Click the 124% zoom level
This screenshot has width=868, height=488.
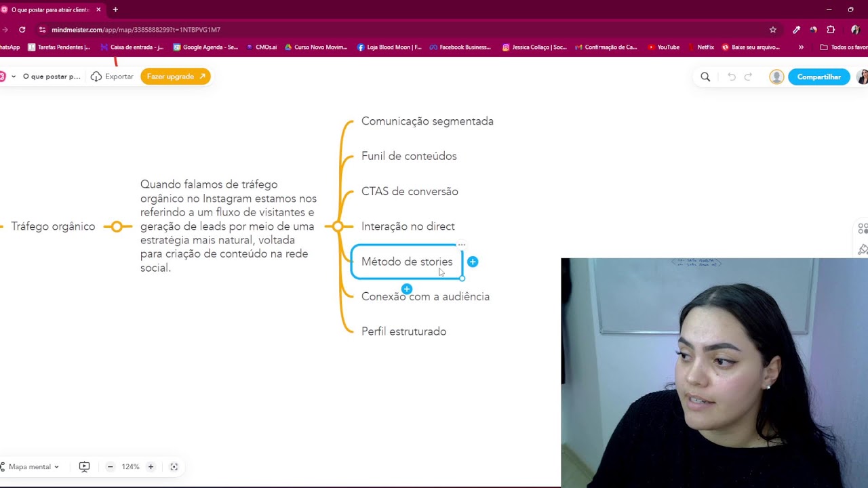coord(130,467)
